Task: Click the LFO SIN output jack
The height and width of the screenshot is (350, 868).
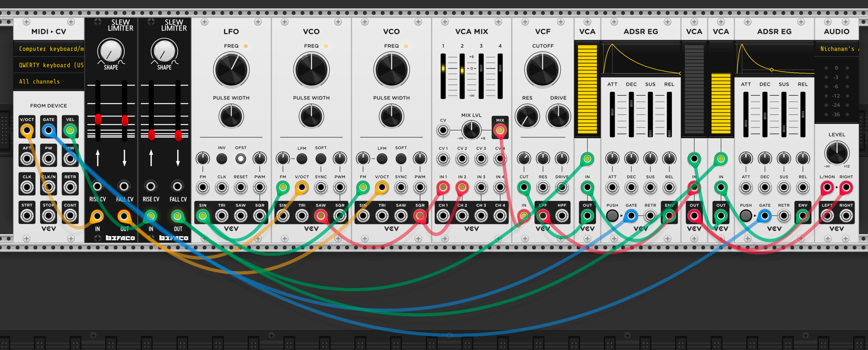Action: (x=203, y=215)
